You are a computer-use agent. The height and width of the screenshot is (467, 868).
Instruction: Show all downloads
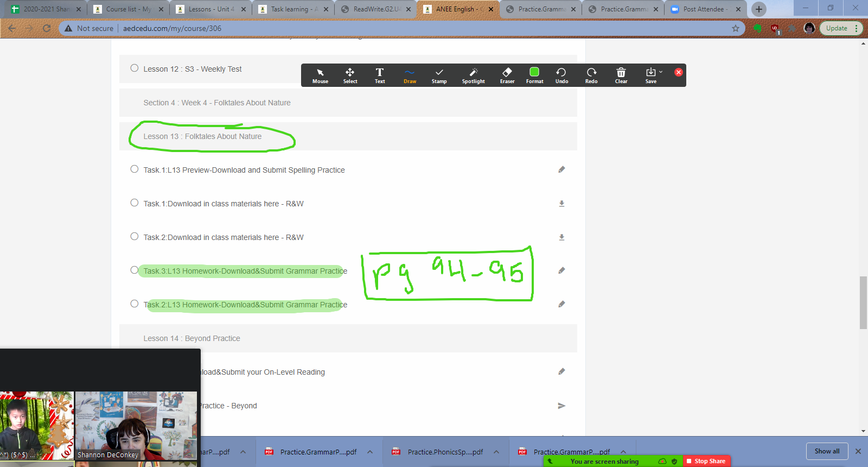pos(827,451)
